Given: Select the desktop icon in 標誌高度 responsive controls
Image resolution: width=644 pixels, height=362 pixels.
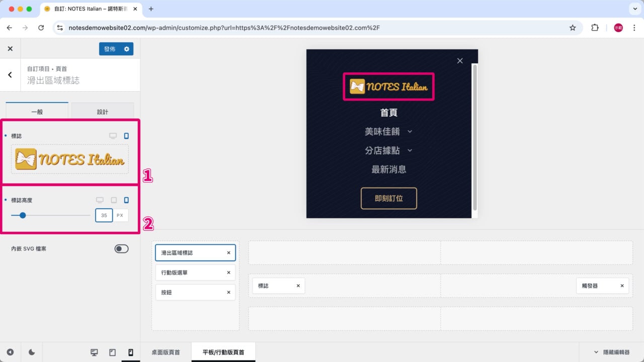Looking at the screenshot, I should (100, 200).
